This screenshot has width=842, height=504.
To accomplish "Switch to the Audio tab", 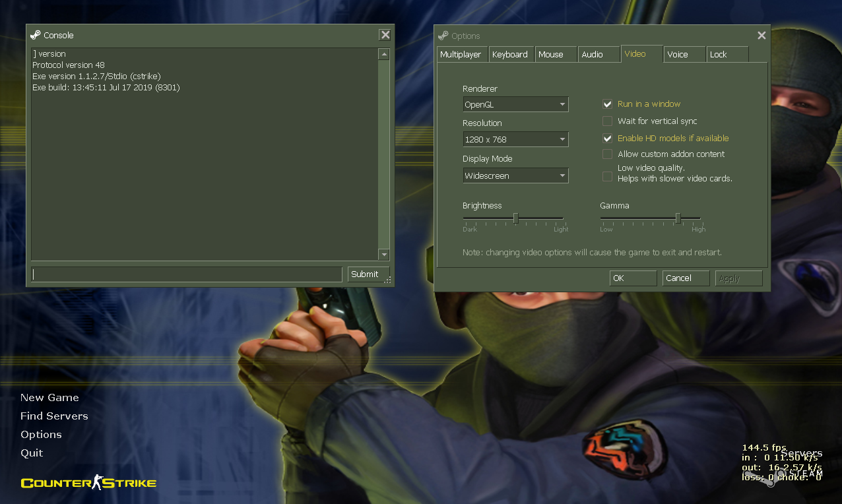I will [599, 54].
